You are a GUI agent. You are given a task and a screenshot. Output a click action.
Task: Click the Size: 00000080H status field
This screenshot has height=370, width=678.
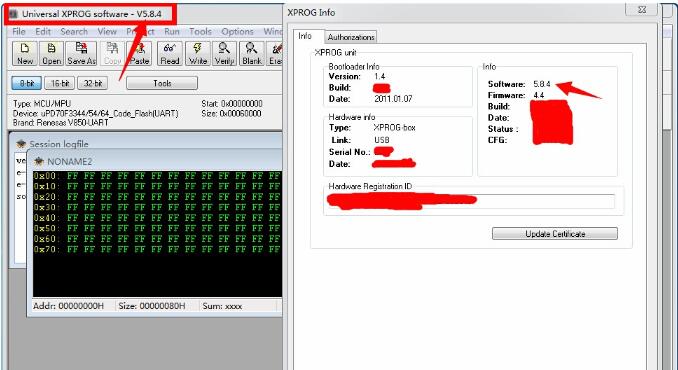152,306
